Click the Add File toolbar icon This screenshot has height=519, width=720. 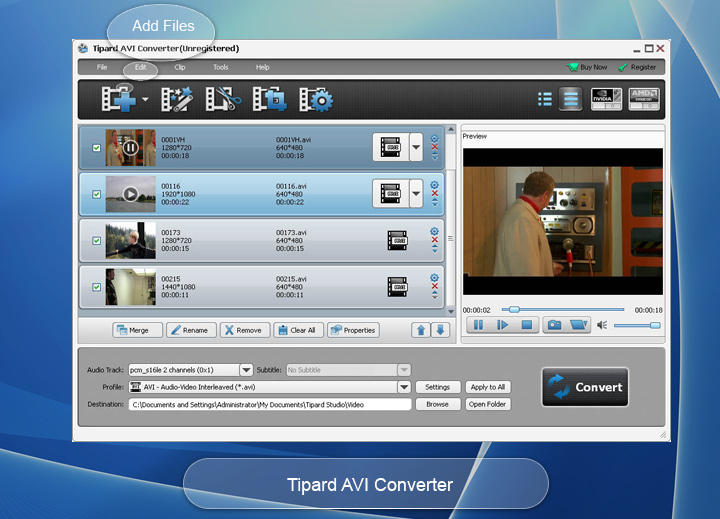(x=119, y=99)
